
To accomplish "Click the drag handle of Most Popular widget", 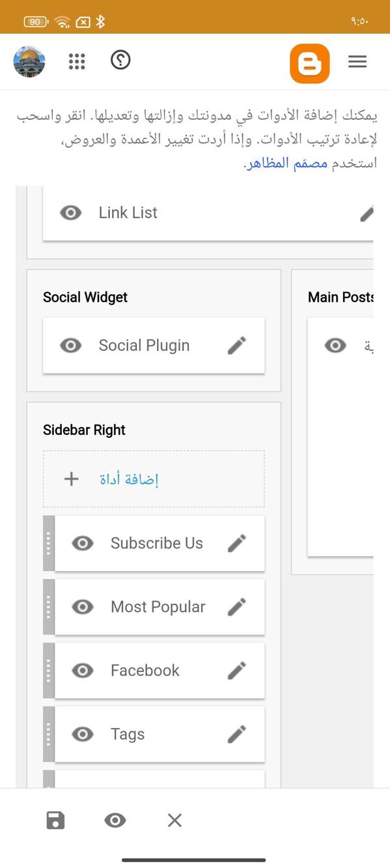I will [48, 606].
